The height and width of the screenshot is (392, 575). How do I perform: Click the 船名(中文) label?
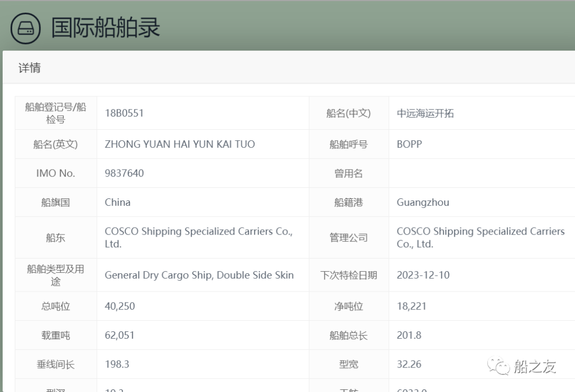click(x=348, y=113)
